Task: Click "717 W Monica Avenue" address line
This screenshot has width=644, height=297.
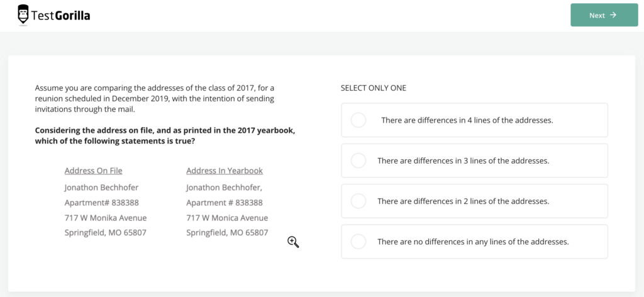Action: tap(227, 218)
